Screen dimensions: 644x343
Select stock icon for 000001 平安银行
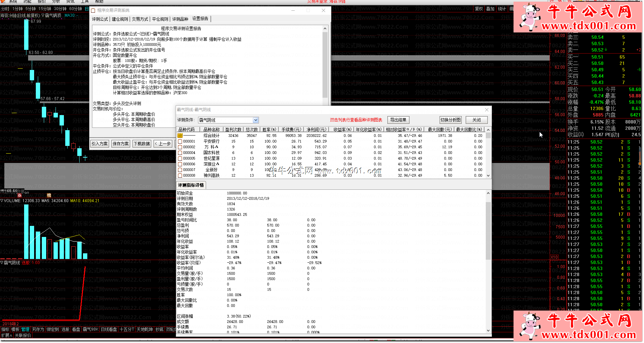(x=180, y=141)
